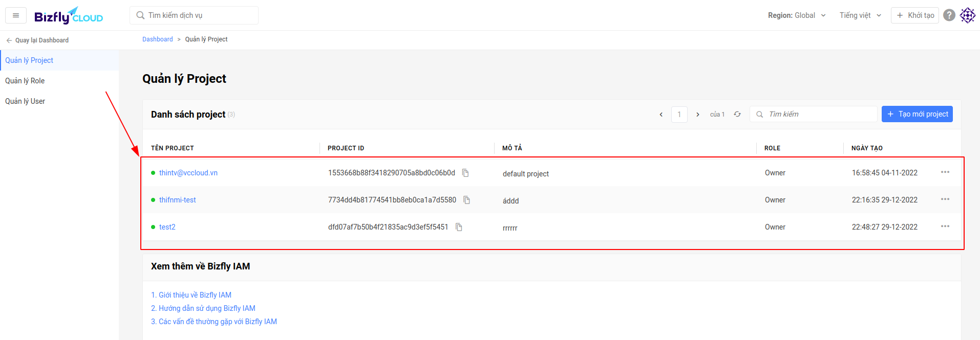
Task: Go to previous page of projects
Action: 661,115
